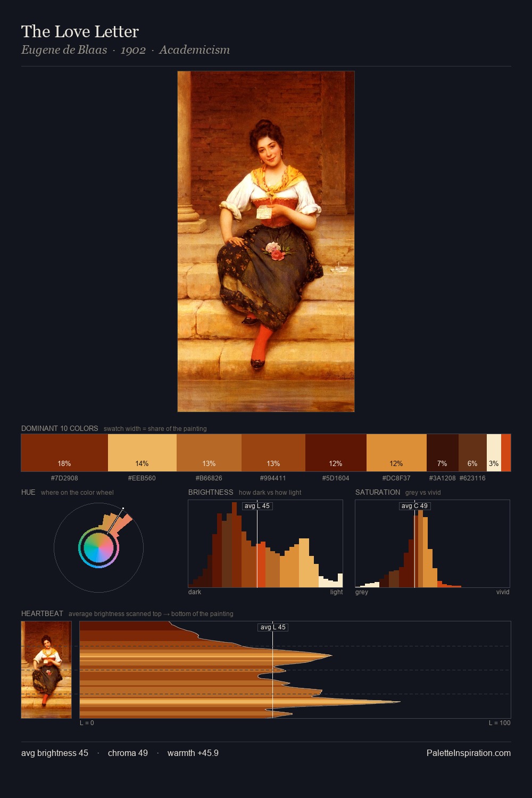This screenshot has width=532, height=798.
Task: Click the style label "Academicism"
Action: tap(195, 50)
